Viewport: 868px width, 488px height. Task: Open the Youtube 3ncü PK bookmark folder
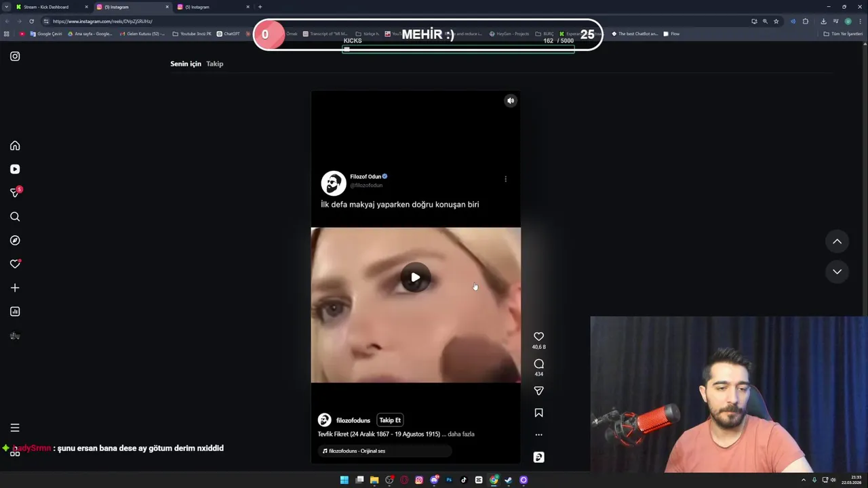192,34
